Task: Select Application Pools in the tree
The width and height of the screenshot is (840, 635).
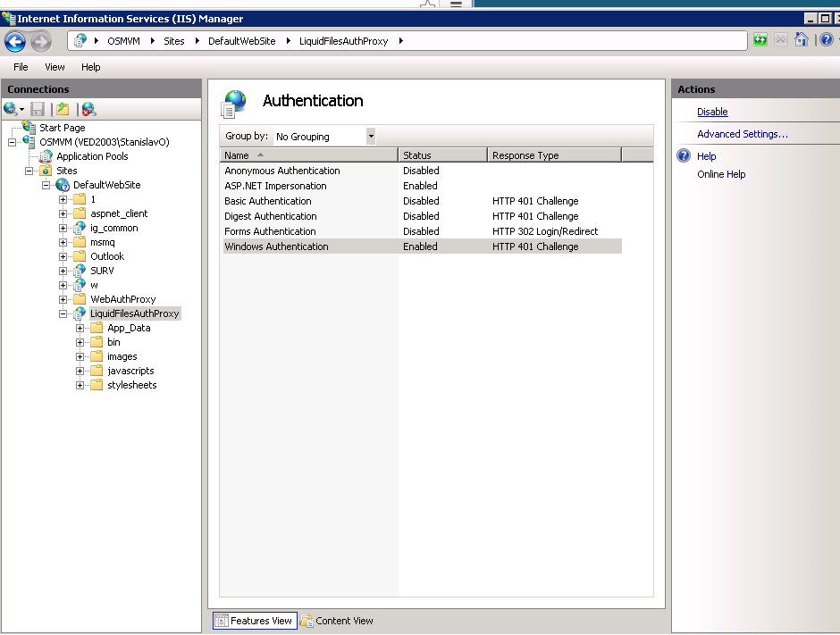Action: [x=92, y=156]
